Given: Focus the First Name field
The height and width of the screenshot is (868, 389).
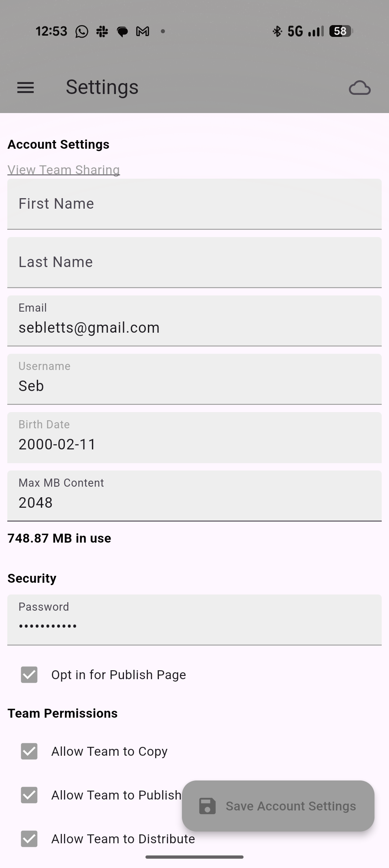Looking at the screenshot, I should point(194,204).
